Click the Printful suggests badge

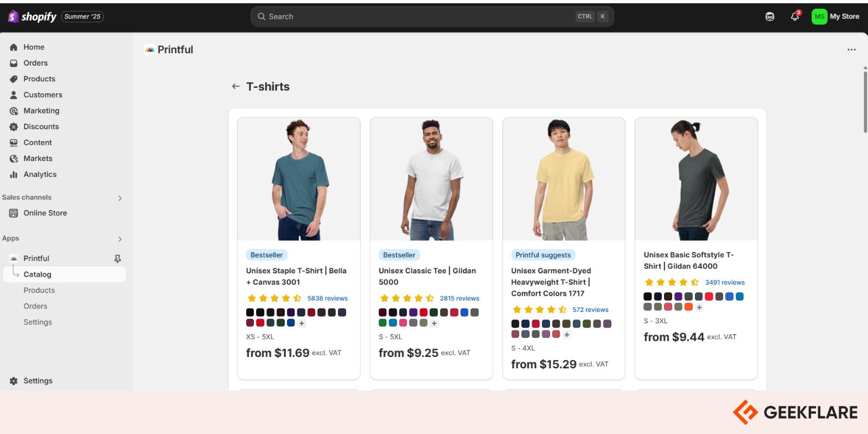tap(543, 255)
